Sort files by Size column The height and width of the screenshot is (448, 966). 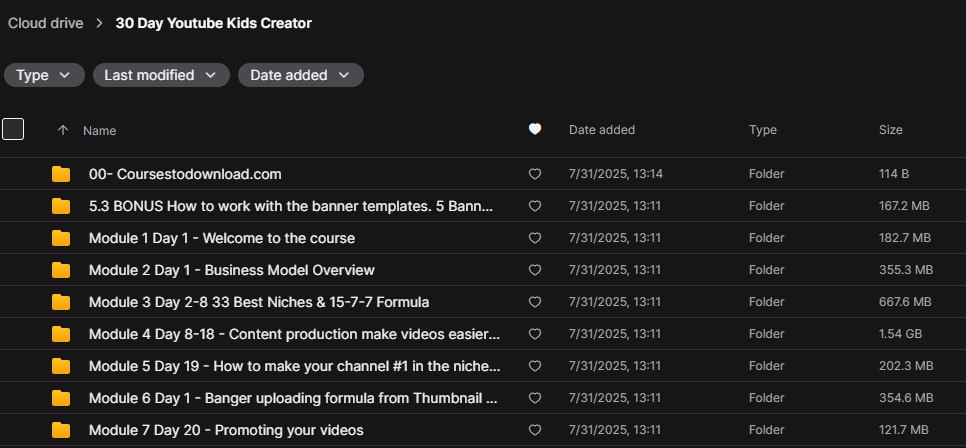click(x=890, y=130)
